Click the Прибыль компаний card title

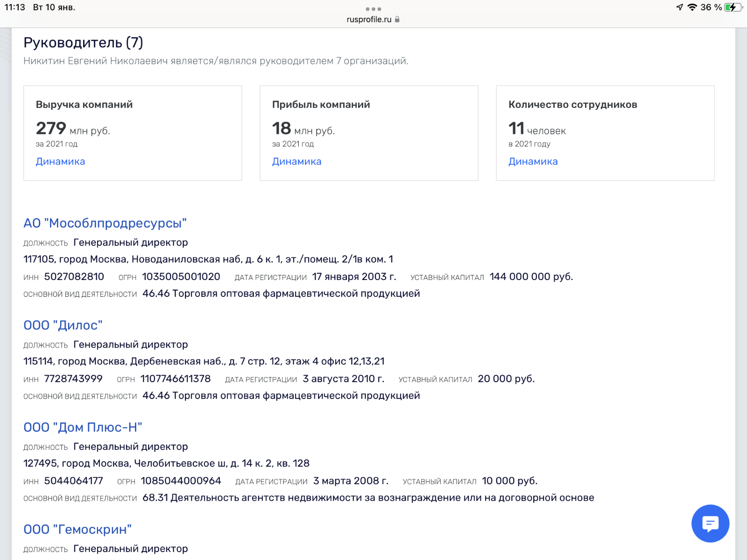pos(321,105)
